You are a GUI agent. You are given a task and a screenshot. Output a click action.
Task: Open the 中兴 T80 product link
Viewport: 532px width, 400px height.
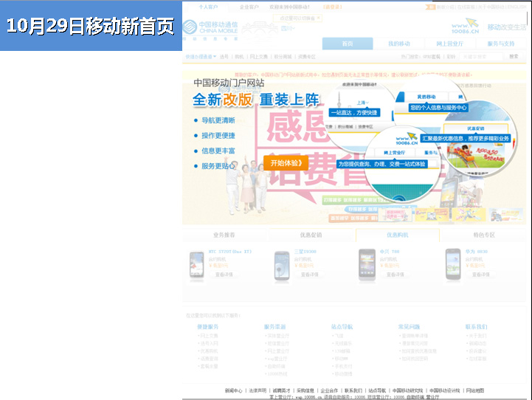pyautogui.click(x=390, y=252)
